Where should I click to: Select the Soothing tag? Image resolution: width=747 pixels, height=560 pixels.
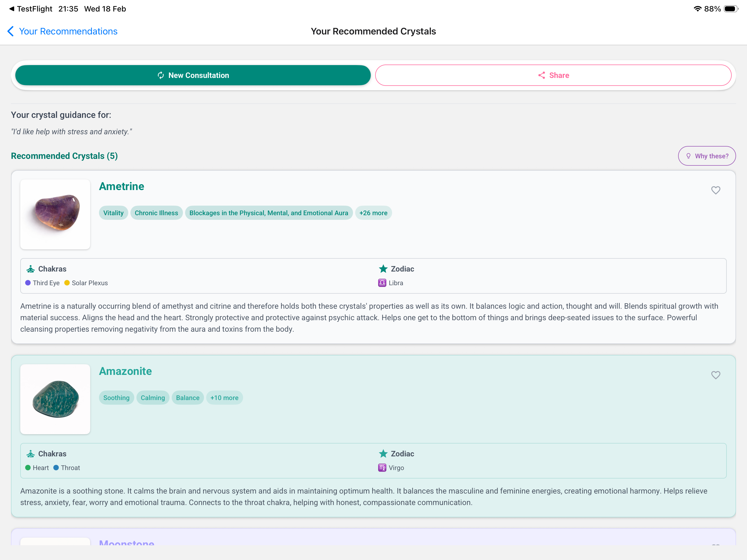[x=116, y=398]
